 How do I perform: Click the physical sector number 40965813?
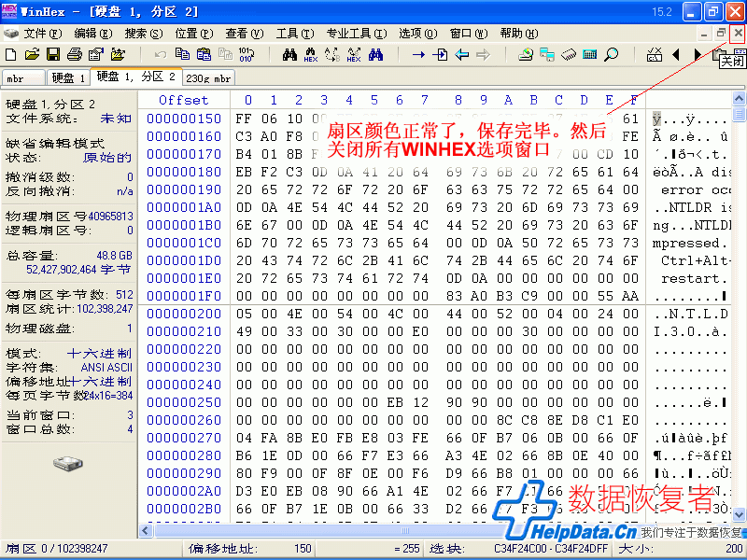click(110, 217)
